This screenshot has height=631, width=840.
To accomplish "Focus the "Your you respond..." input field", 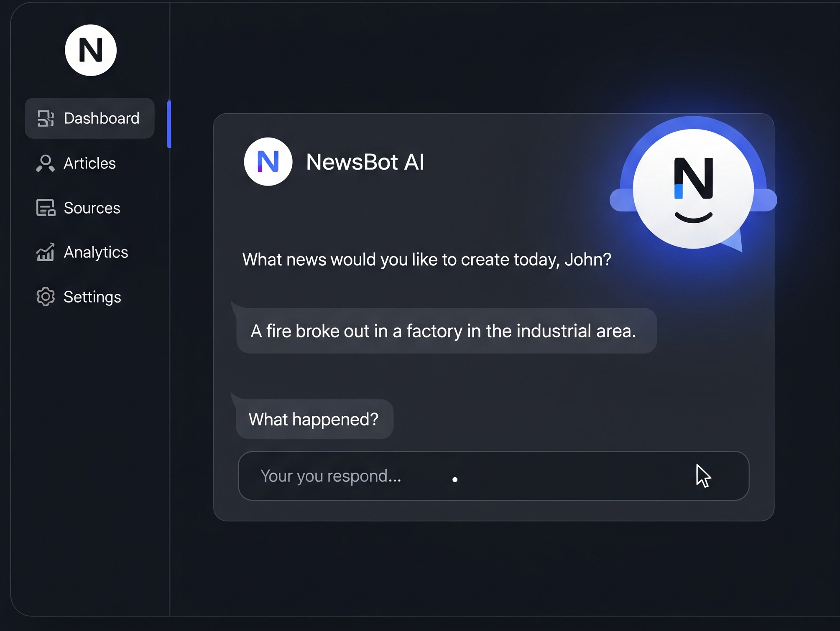I will (x=493, y=476).
